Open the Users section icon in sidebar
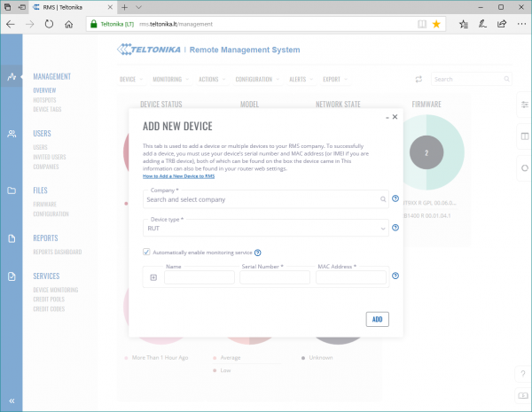This screenshot has width=532, height=412. 12,134
